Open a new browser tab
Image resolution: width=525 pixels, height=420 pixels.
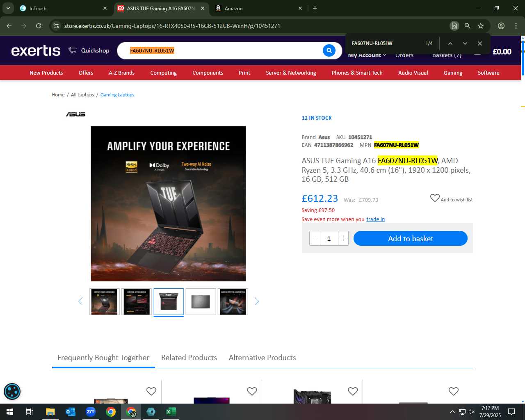pos(315,8)
